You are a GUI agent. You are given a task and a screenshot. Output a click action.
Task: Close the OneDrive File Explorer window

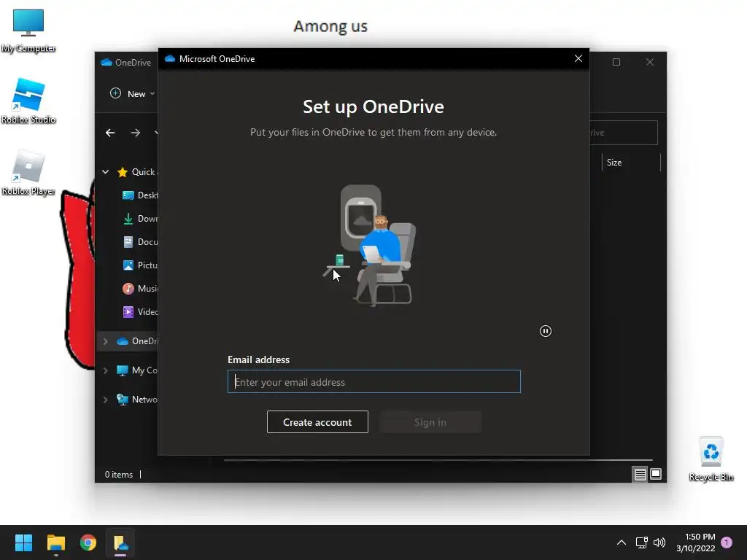(x=650, y=62)
